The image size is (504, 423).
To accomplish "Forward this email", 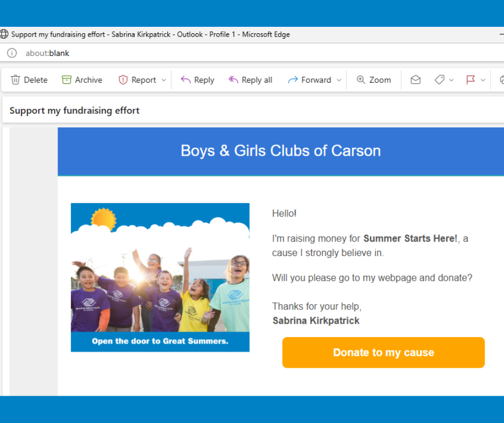I will point(309,79).
